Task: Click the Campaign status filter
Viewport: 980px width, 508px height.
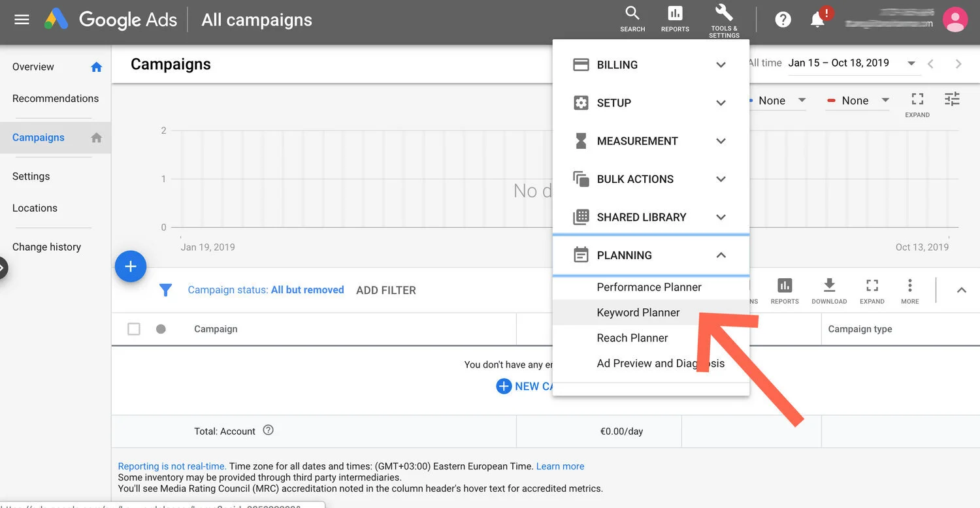Action: [x=266, y=290]
